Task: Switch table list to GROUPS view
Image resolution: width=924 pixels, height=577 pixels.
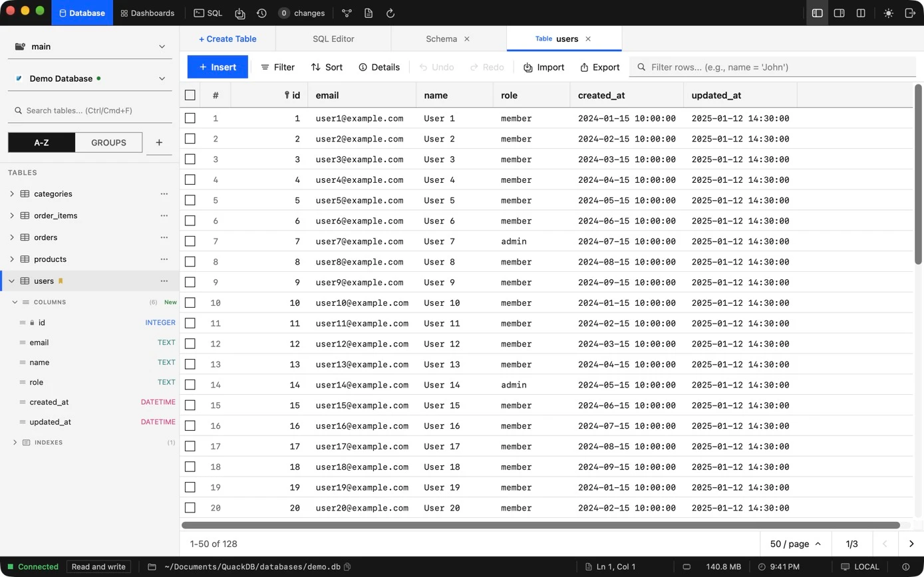Action: coord(108,142)
